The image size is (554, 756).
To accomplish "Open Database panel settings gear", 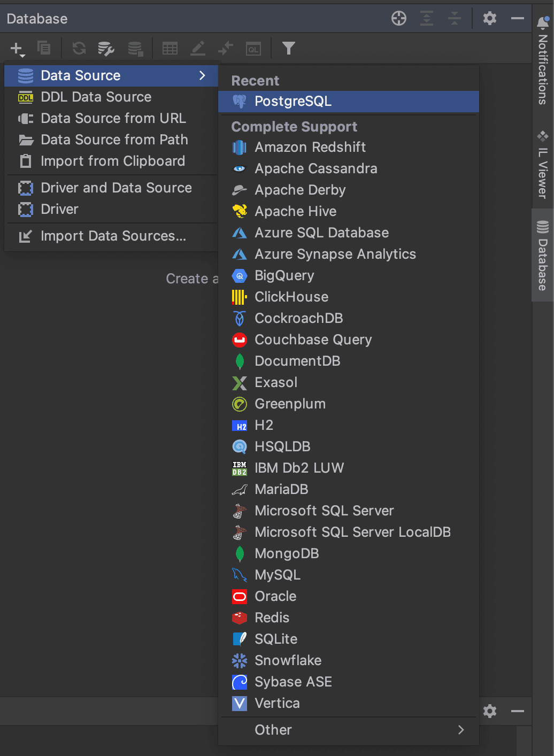I will (x=490, y=18).
